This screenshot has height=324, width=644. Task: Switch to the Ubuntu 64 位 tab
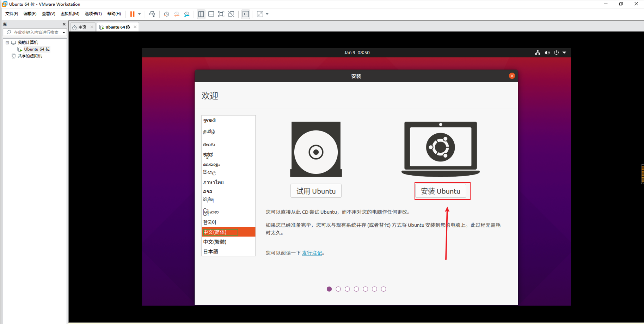pyautogui.click(x=118, y=27)
